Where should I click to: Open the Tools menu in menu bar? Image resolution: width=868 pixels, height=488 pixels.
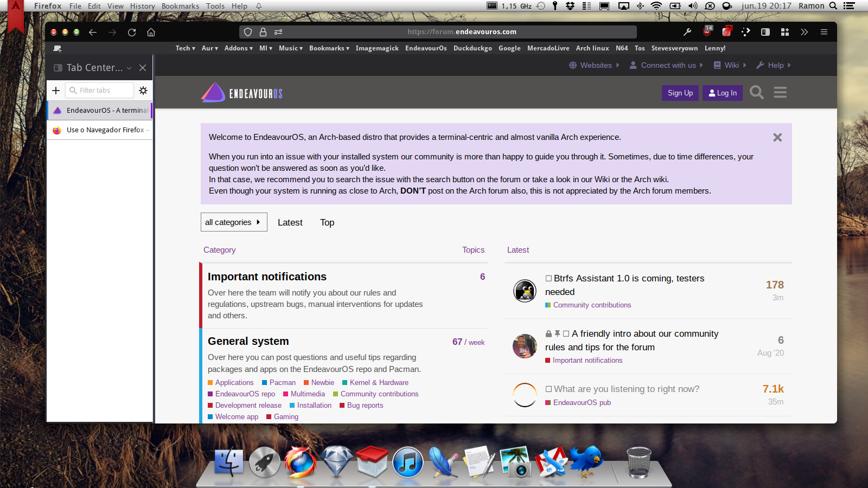215,6
